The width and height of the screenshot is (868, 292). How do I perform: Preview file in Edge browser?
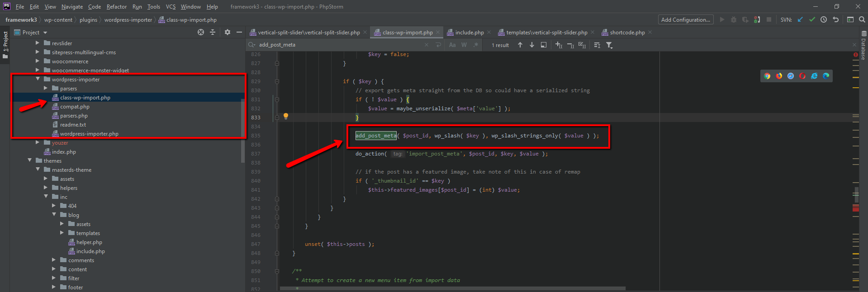(826, 76)
